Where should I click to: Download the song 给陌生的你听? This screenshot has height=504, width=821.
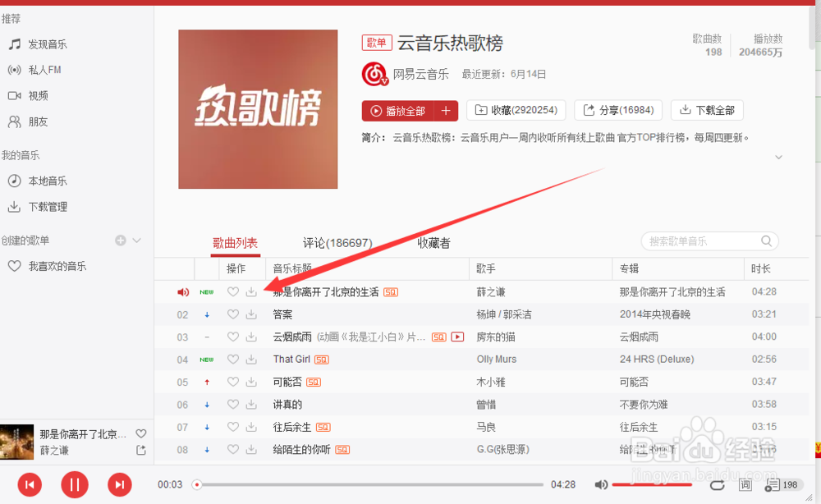click(x=252, y=450)
